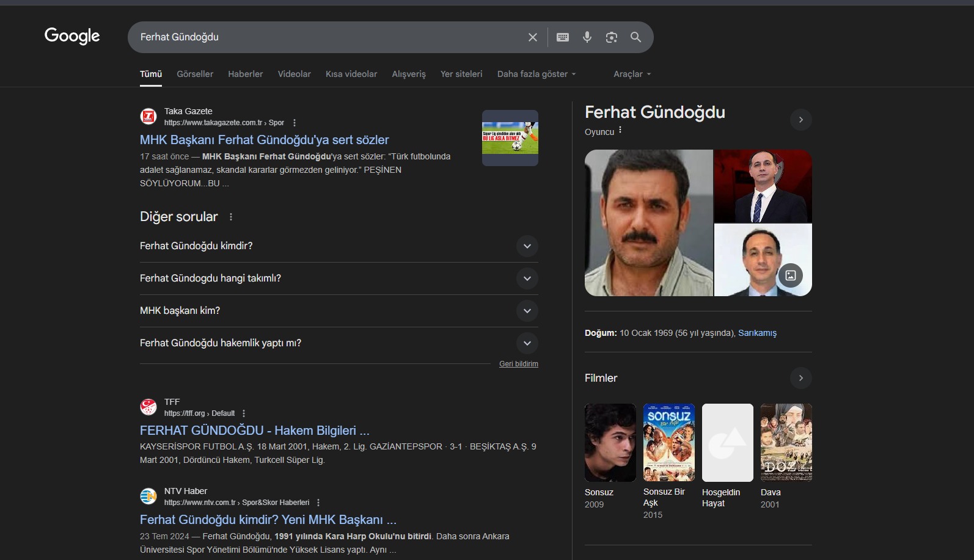Open the Dava 2001 movie poster
Image resolution: width=974 pixels, height=560 pixels.
coord(786,443)
